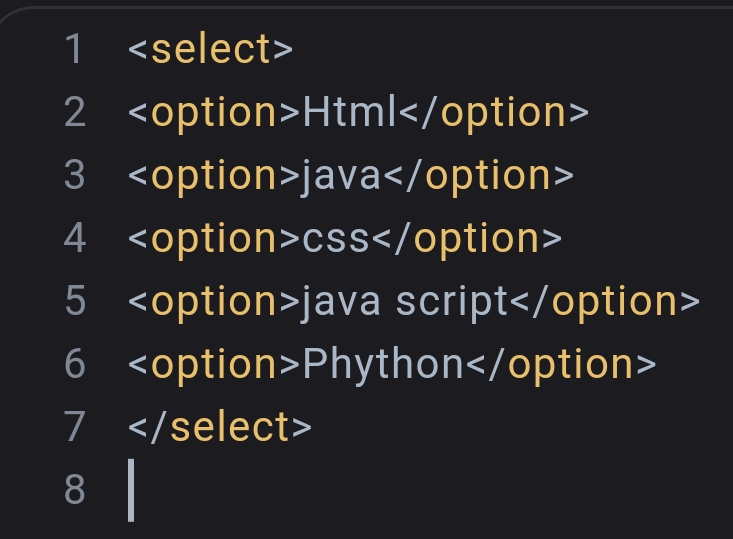The width and height of the screenshot is (733, 539).
Task: Click line number 8 in the gutter
Action: point(73,490)
